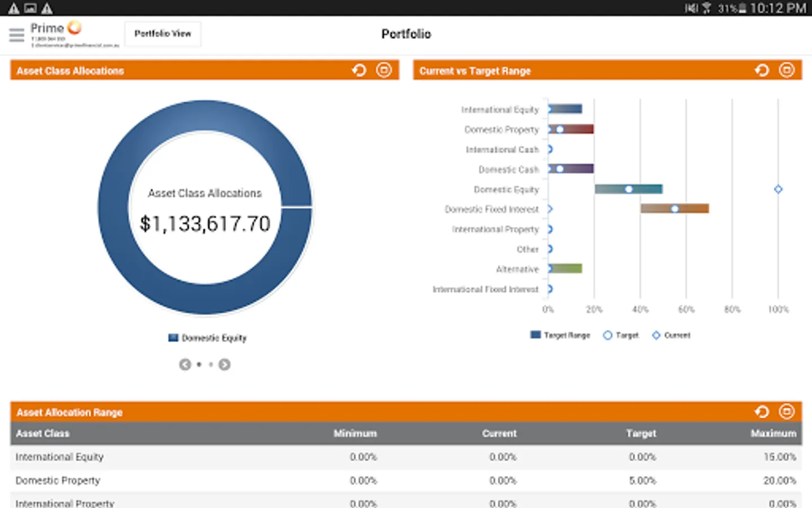The image size is (812, 508).
Task: Select the Domestic Equity current diamond marker
Action: [x=778, y=189]
